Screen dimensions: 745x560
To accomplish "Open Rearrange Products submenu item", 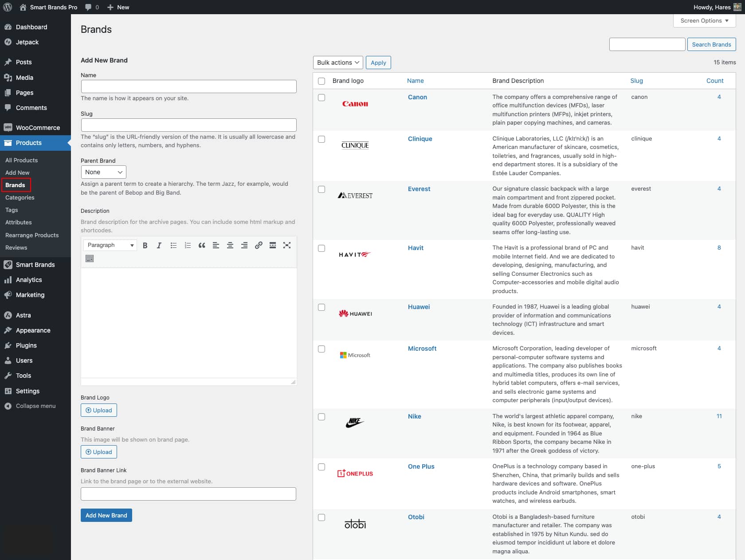I will tap(32, 235).
